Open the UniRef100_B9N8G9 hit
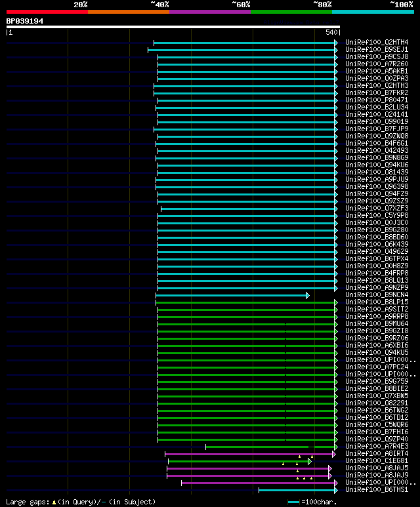Screen dimensions: 420x507 [377, 158]
